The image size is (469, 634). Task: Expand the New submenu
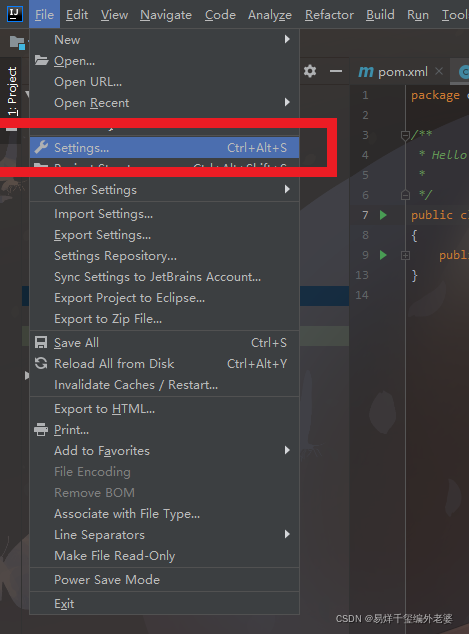165,40
